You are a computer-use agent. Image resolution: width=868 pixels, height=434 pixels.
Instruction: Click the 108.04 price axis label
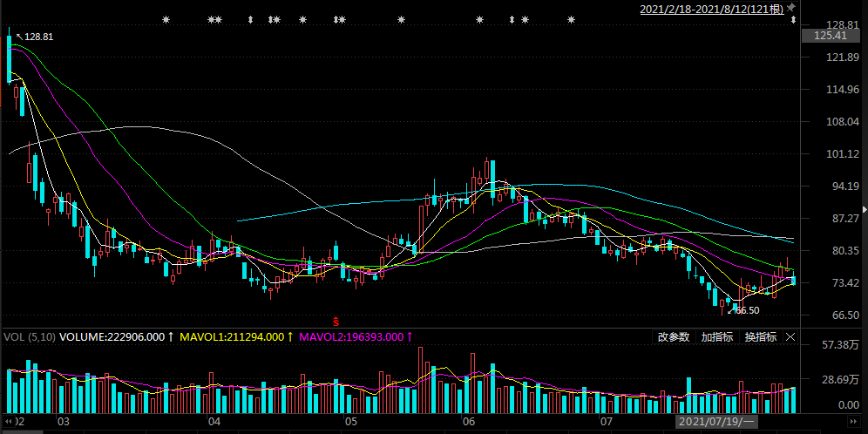tap(843, 122)
